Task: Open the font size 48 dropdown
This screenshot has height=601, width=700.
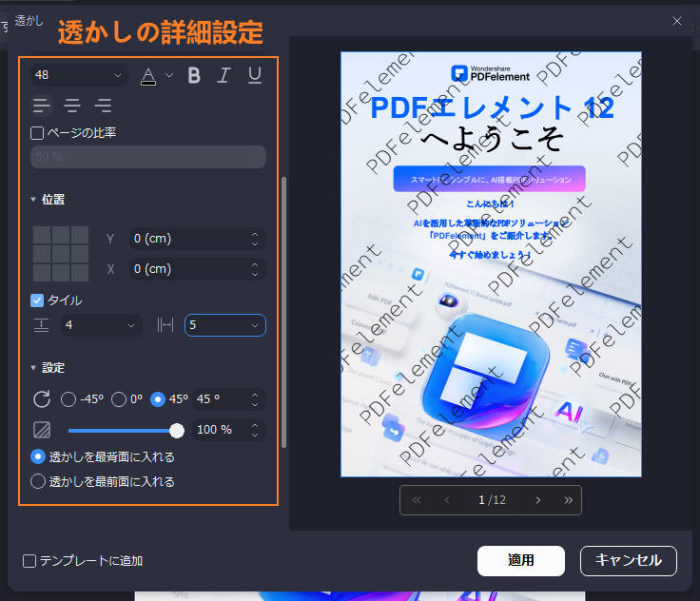Action: click(x=80, y=75)
